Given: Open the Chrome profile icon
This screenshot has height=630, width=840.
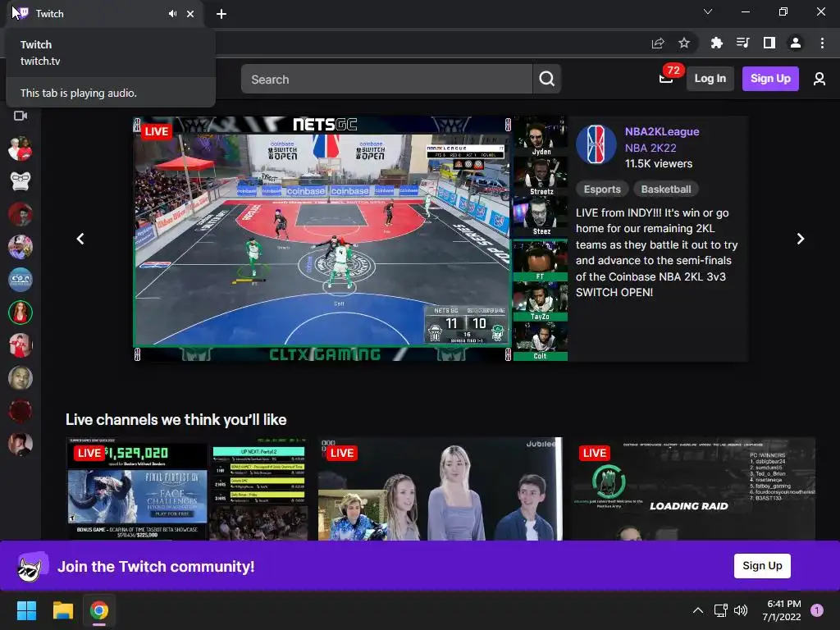Looking at the screenshot, I should coord(796,43).
